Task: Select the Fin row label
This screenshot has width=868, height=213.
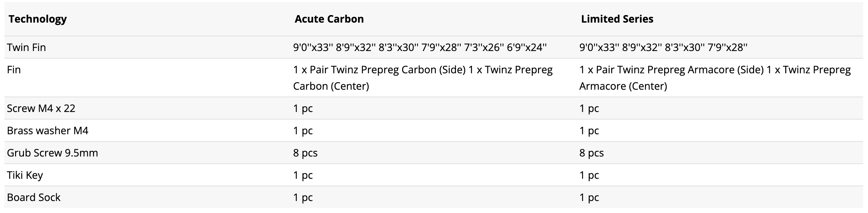Action: [14, 70]
